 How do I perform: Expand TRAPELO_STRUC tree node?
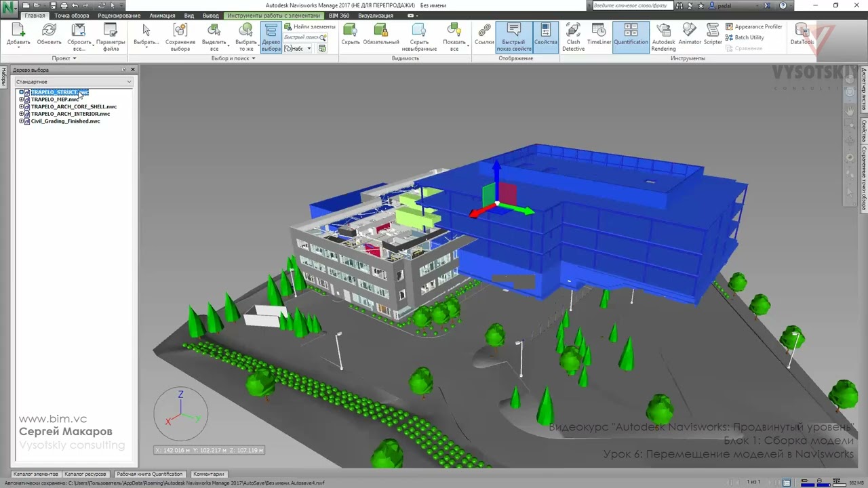[21, 92]
